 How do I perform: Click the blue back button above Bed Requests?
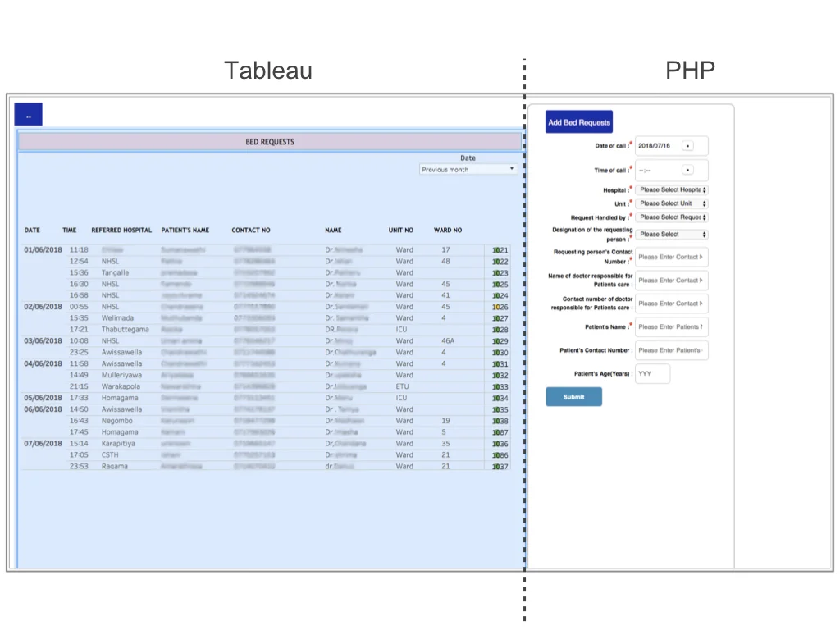pos(29,114)
